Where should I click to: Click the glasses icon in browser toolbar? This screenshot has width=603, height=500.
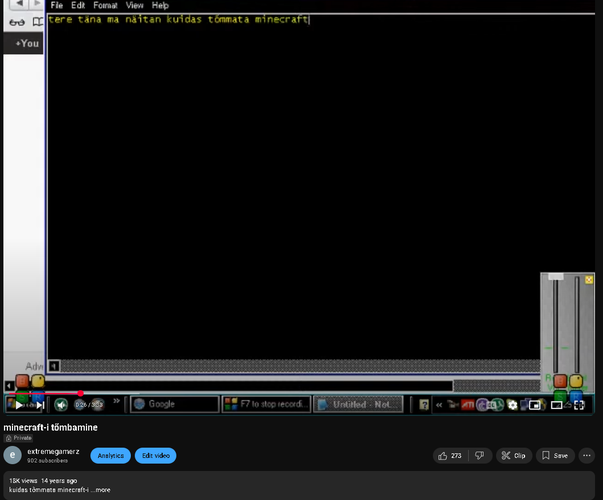coord(17,22)
